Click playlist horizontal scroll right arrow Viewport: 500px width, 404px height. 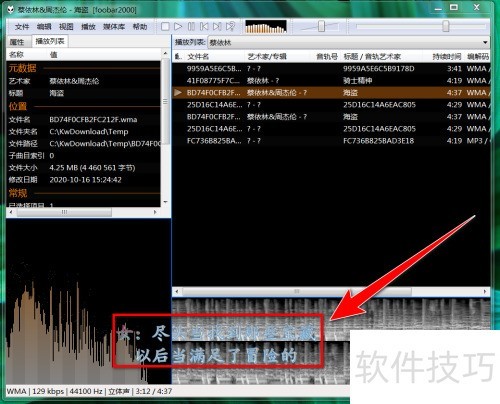point(485,292)
